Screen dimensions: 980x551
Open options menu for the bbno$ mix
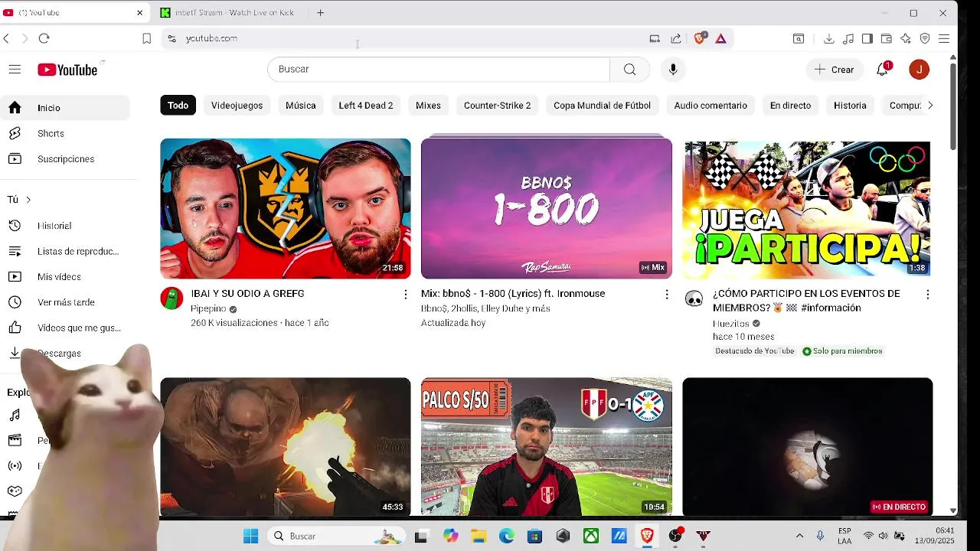click(x=667, y=294)
